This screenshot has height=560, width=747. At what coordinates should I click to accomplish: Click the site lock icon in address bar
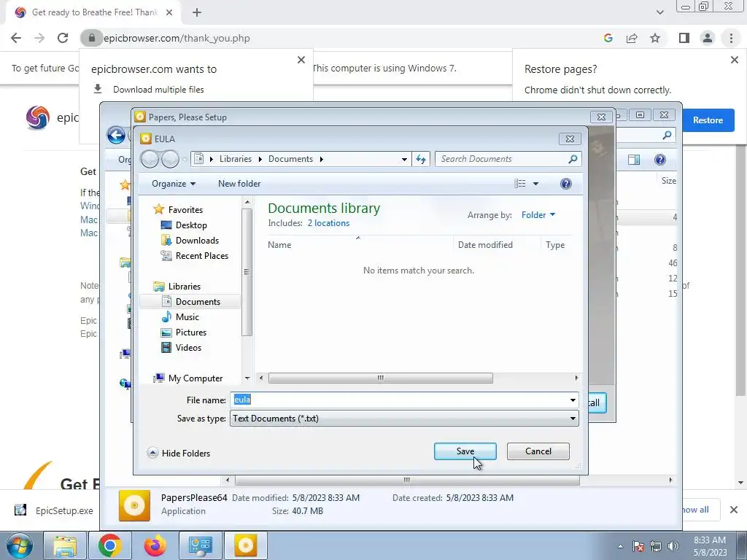[x=91, y=38]
